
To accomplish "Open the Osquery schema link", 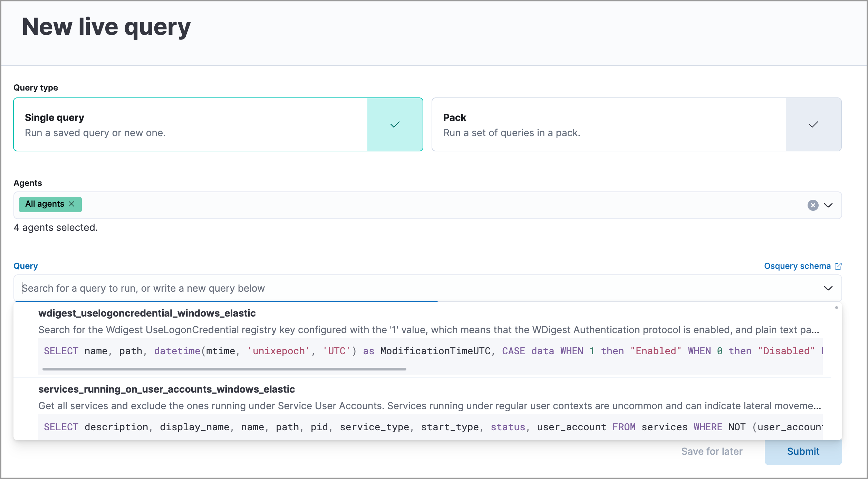I will [798, 266].
